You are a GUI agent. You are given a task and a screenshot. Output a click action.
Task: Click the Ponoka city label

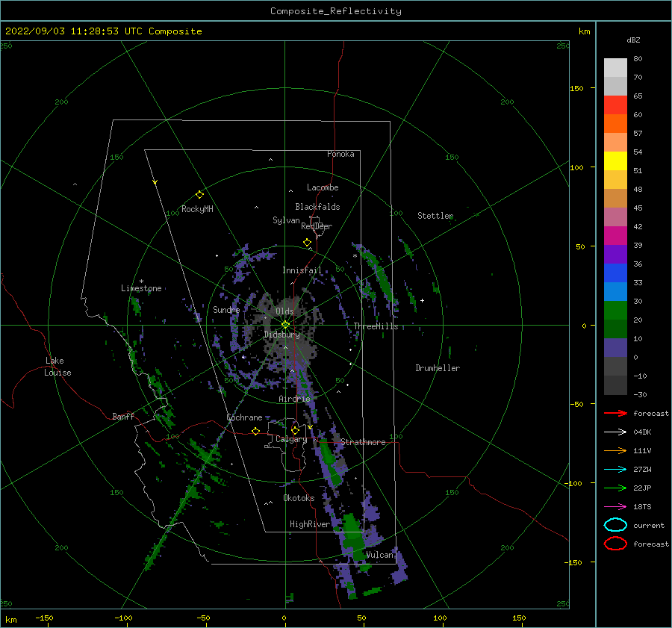click(340, 154)
